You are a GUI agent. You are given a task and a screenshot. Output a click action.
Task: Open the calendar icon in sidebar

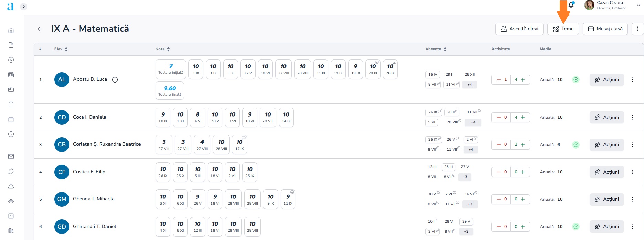(x=11, y=119)
